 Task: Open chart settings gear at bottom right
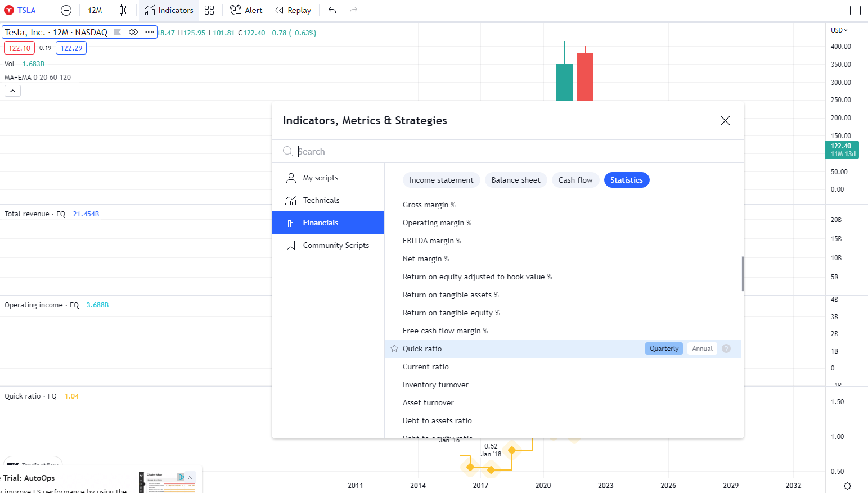click(847, 486)
